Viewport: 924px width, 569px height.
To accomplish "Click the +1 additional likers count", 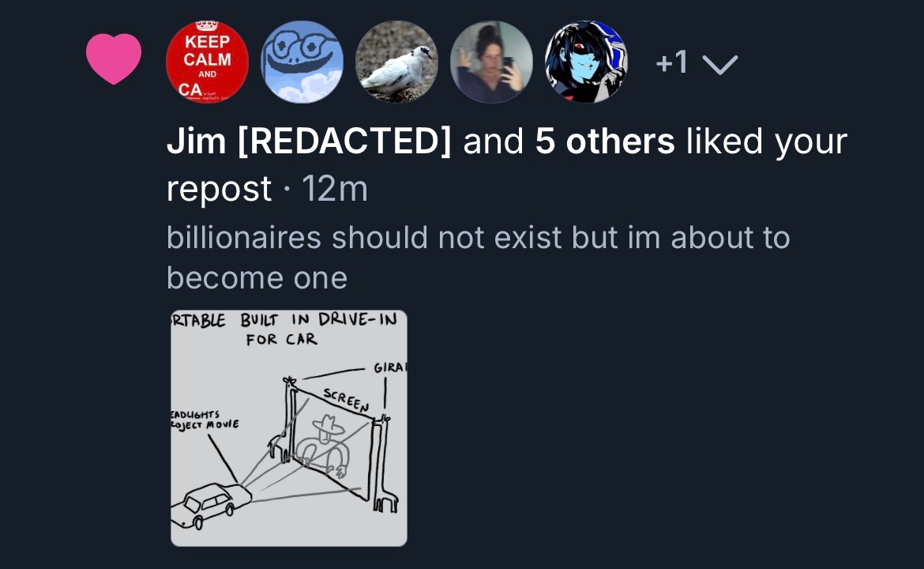I will pos(671,63).
